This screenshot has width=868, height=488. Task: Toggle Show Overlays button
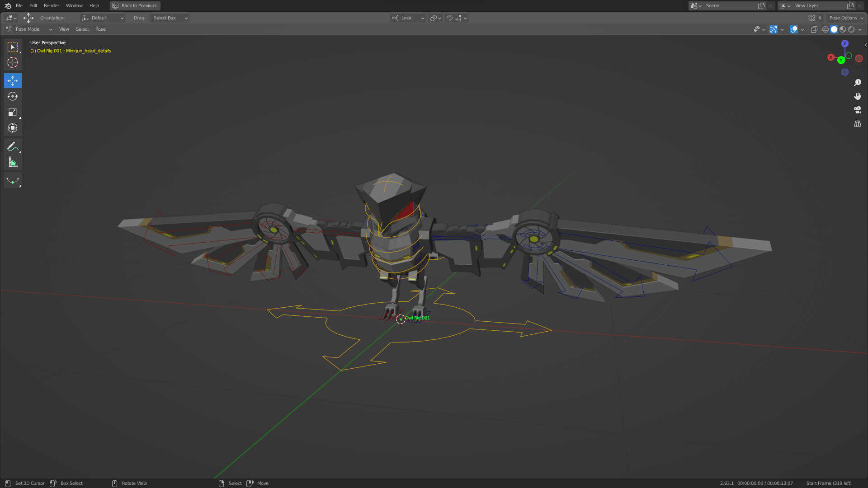click(x=793, y=29)
